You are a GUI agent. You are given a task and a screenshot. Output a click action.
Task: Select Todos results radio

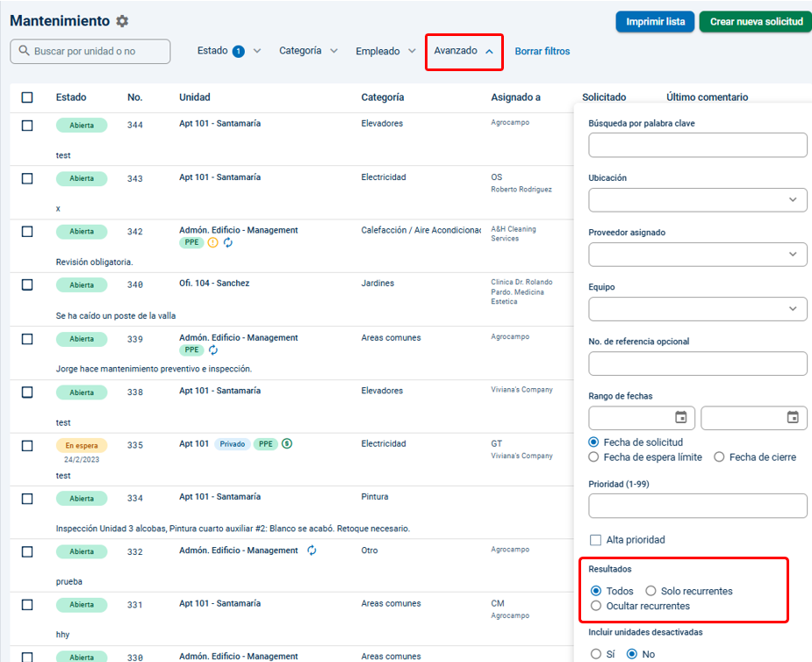[596, 591]
